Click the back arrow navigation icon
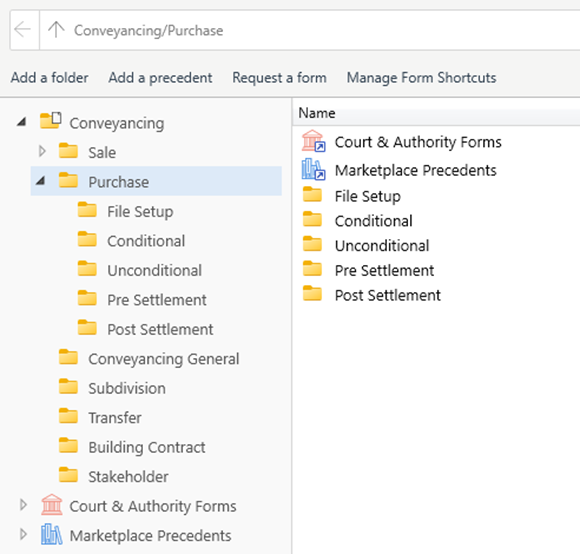Screen dimensions: 580x554 click(x=22, y=30)
